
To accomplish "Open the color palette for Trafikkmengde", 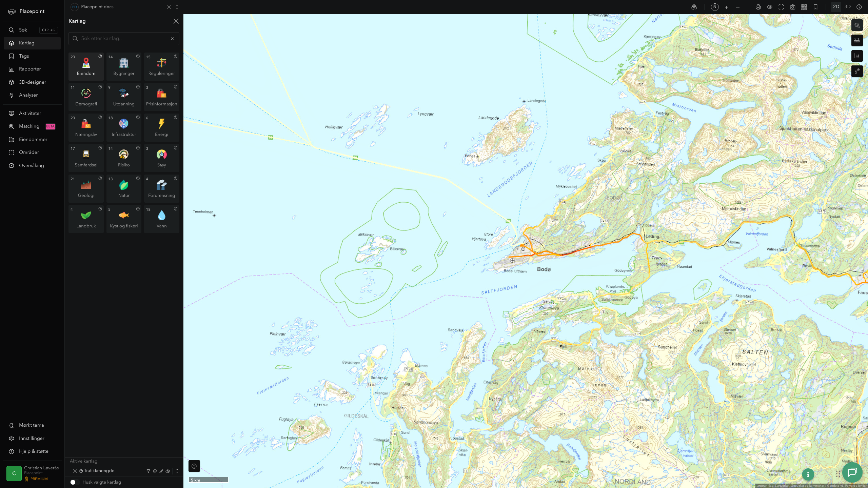I will (155, 471).
